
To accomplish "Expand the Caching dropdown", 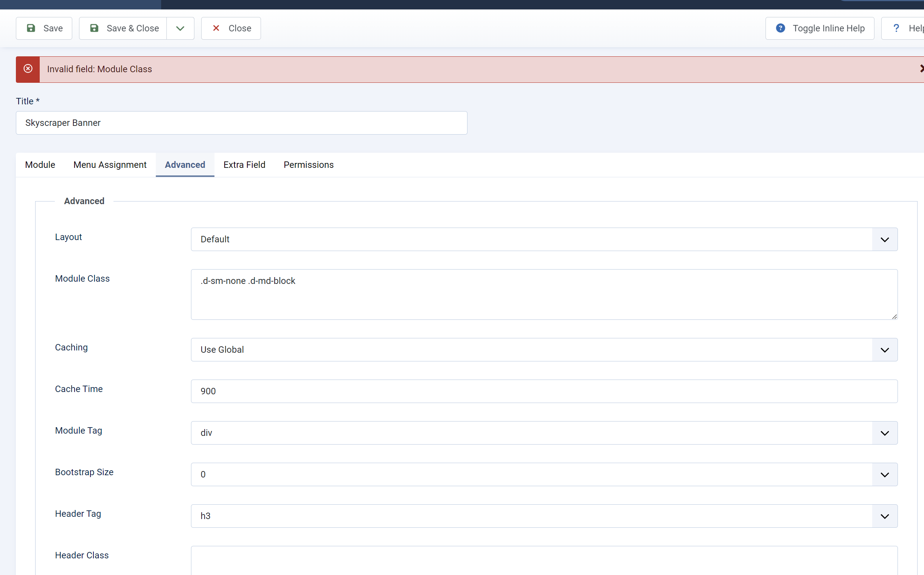I will coord(544,349).
